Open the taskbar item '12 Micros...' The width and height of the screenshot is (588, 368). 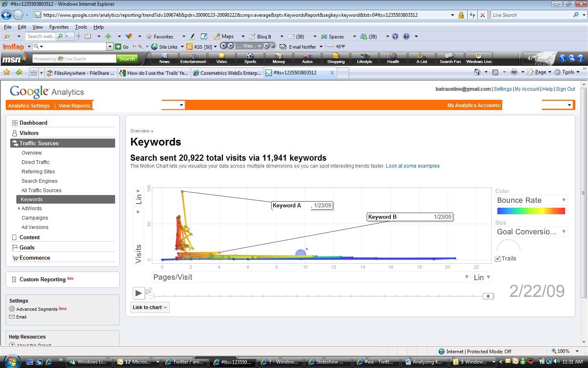point(138,362)
